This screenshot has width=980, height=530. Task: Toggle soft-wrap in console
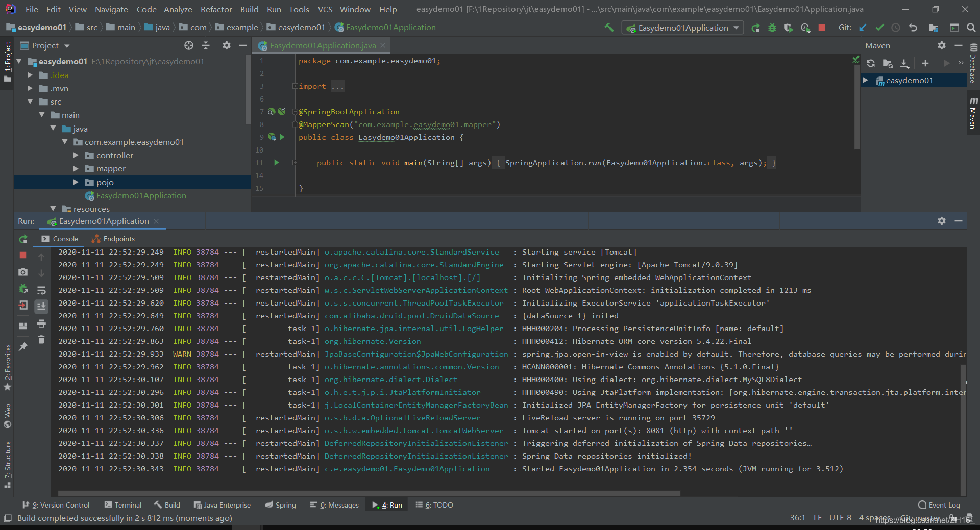41,290
